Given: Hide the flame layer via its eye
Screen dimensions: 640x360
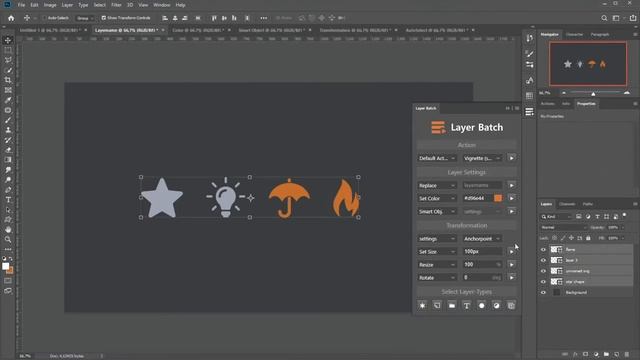Looking at the screenshot, I should tap(543, 249).
